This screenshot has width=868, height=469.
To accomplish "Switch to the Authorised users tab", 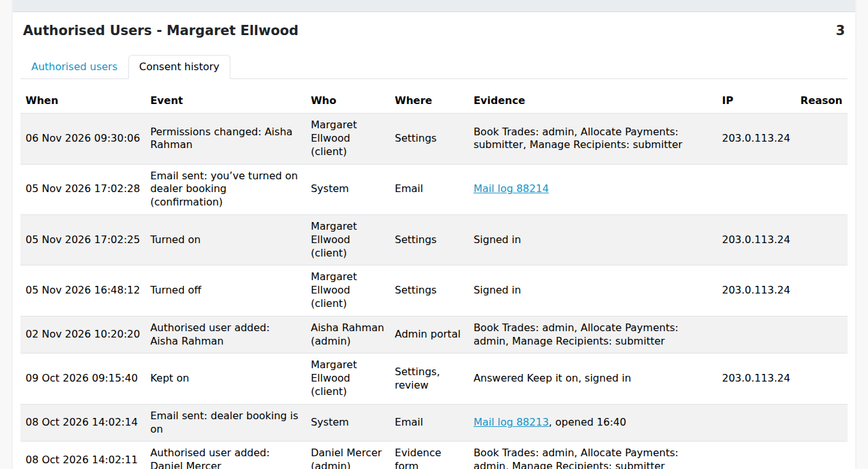I will coord(74,66).
